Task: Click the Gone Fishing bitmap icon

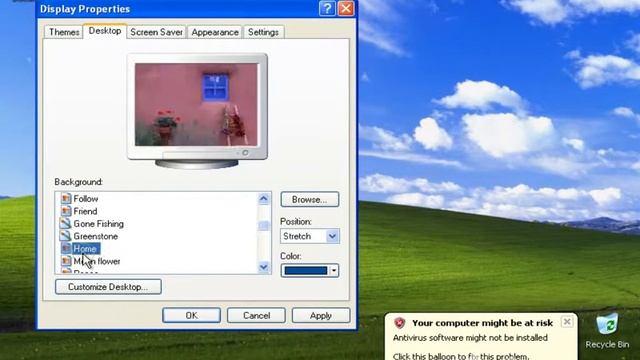Action: click(65, 223)
